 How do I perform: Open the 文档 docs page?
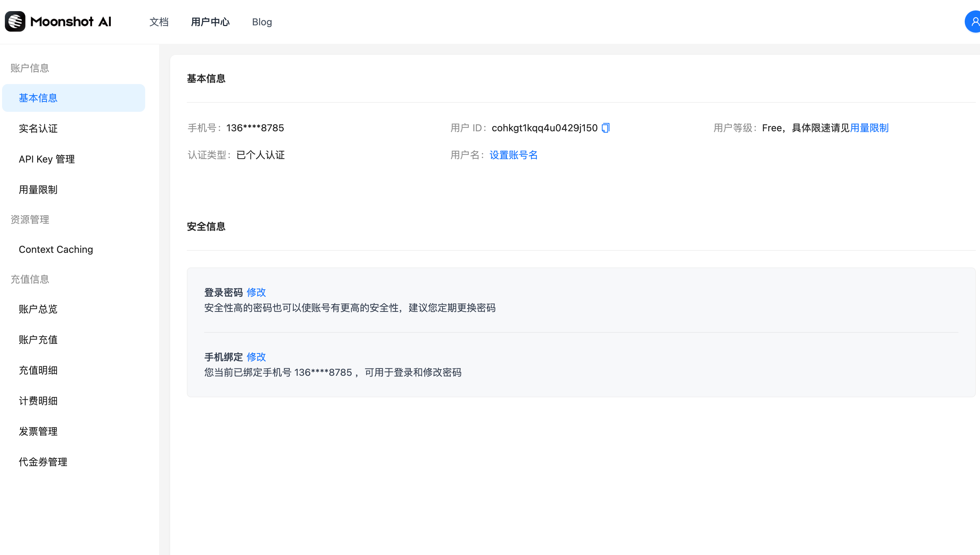(x=159, y=22)
